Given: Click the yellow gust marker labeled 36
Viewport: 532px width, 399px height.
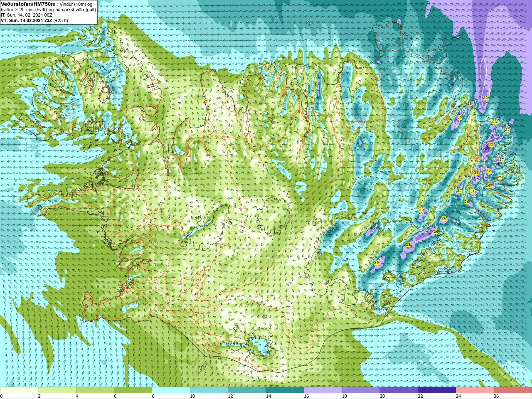Looking at the screenshot, I should point(476,172).
